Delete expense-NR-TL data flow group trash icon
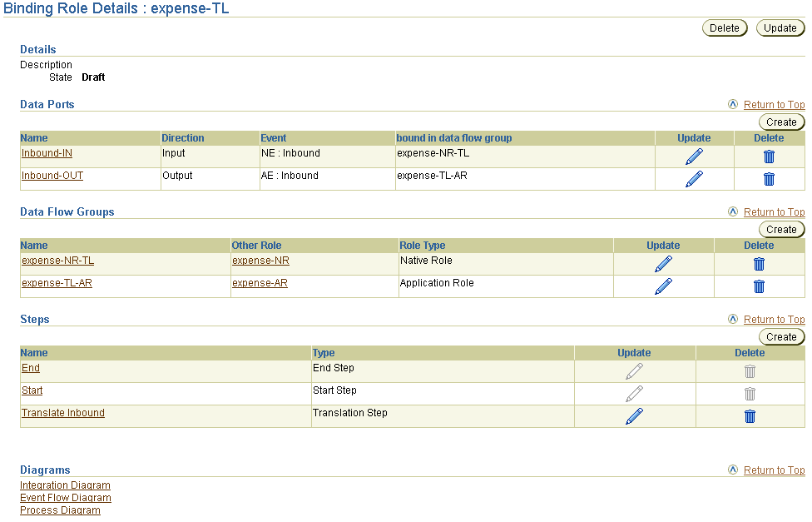This screenshot has width=812, height=522. click(760, 263)
